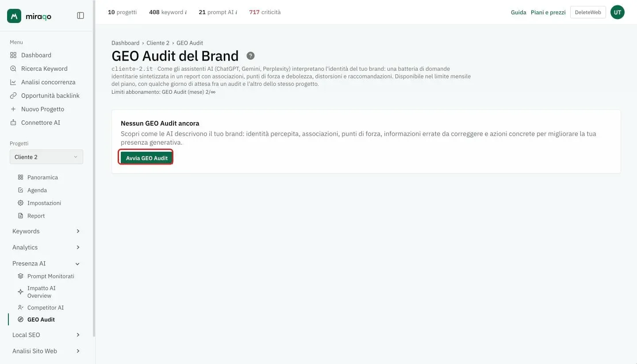Click the Ricerca Keyword magnifier icon
This screenshot has height=364, width=637.
pyautogui.click(x=13, y=69)
